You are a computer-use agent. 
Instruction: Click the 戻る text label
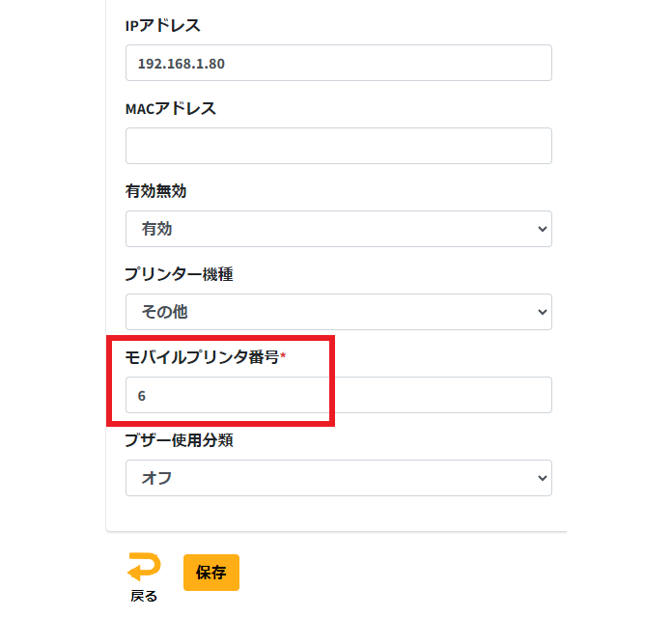pyautogui.click(x=144, y=596)
